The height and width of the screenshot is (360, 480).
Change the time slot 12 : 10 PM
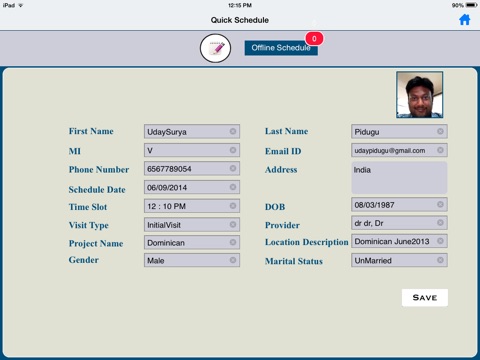[x=192, y=206]
